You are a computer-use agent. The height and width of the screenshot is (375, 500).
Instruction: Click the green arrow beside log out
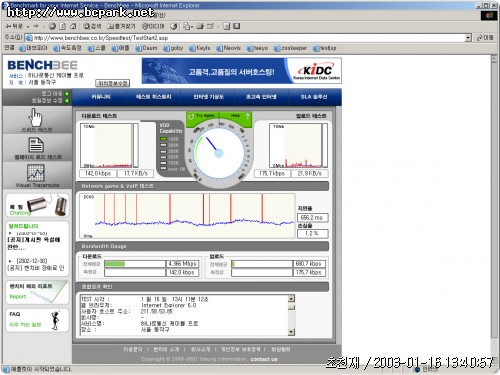click(x=67, y=94)
